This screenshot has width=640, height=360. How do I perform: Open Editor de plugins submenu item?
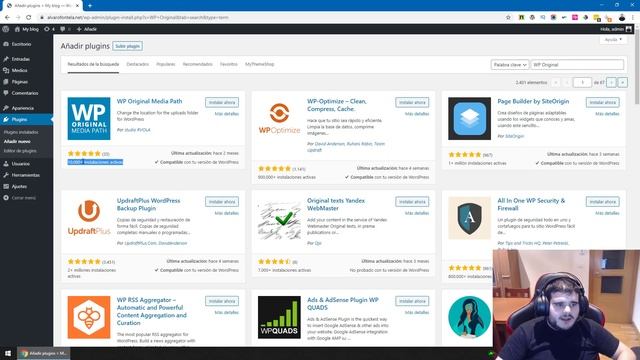pyautogui.click(x=20, y=151)
